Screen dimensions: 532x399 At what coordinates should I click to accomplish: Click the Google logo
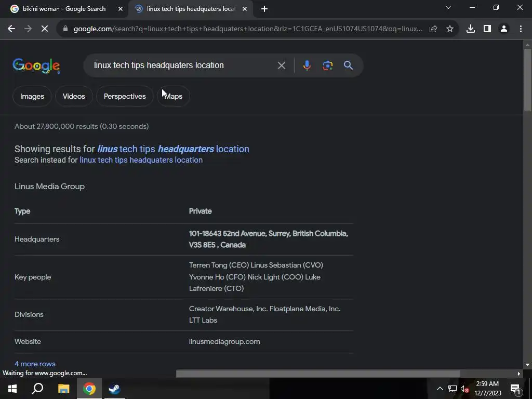(x=36, y=66)
